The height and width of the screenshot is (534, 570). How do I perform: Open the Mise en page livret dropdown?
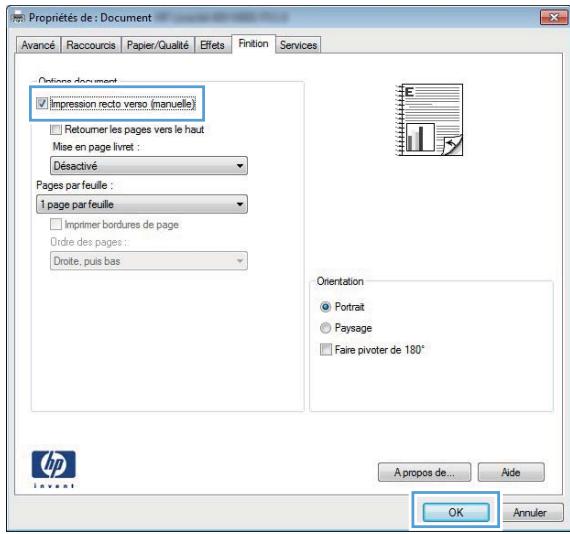tap(149, 166)
